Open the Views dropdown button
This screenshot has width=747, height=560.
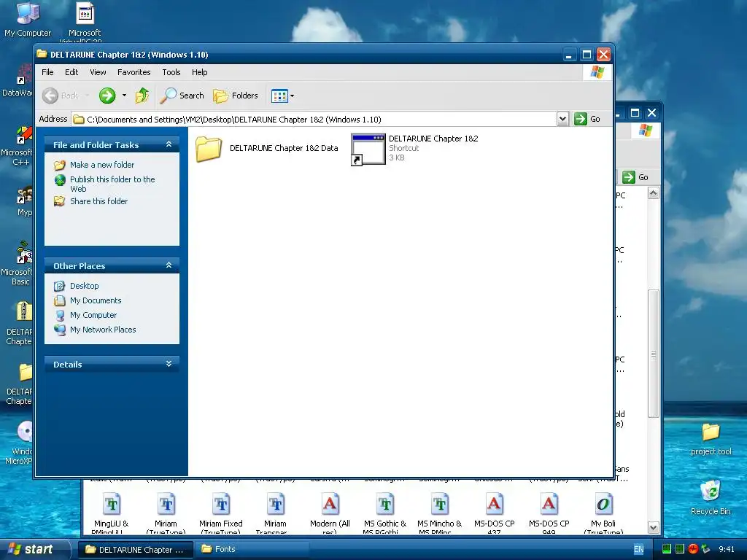[282, 96]
